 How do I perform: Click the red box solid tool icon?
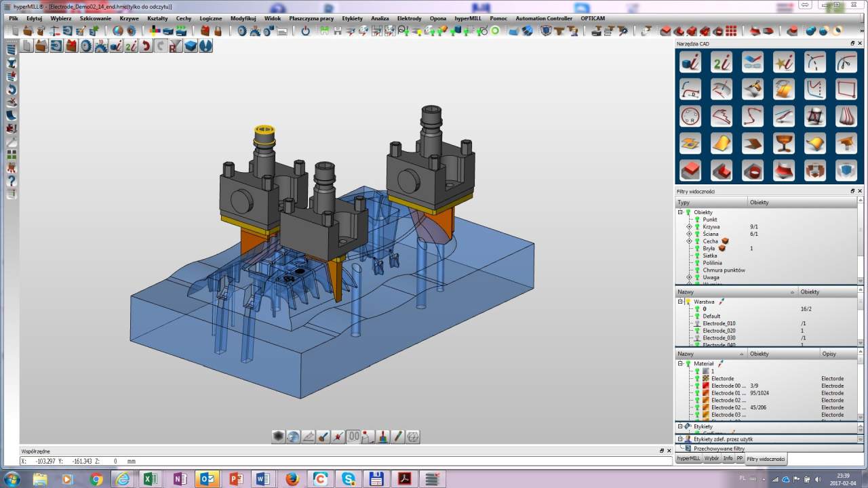click(690, 170)
